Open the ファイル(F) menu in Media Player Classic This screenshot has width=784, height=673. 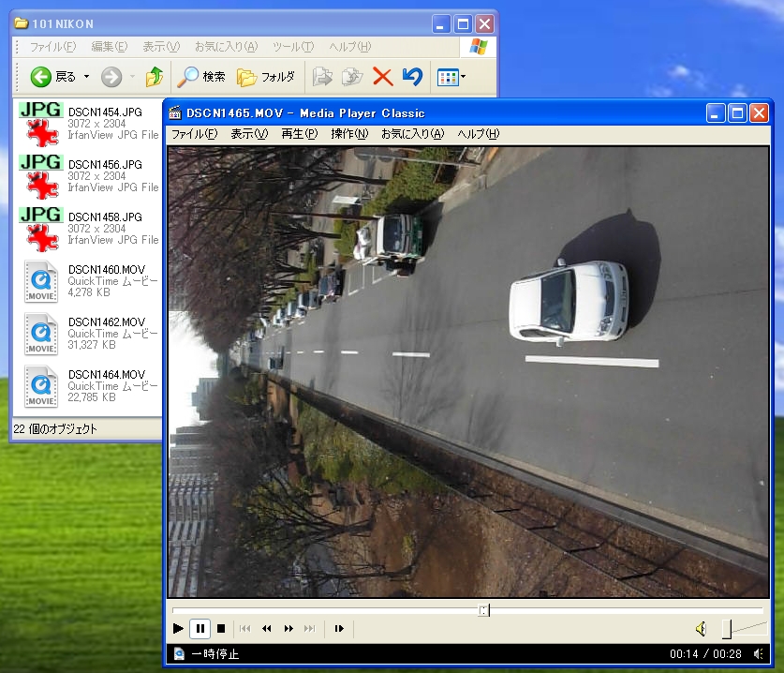pyautogui.click(x=195, y=134)
